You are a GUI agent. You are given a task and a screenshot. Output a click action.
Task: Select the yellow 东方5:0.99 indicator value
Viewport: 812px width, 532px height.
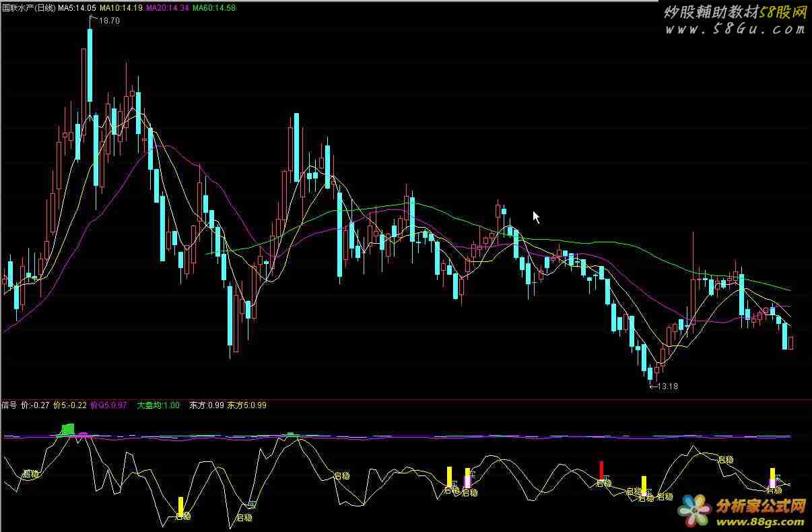coord(247,405)
